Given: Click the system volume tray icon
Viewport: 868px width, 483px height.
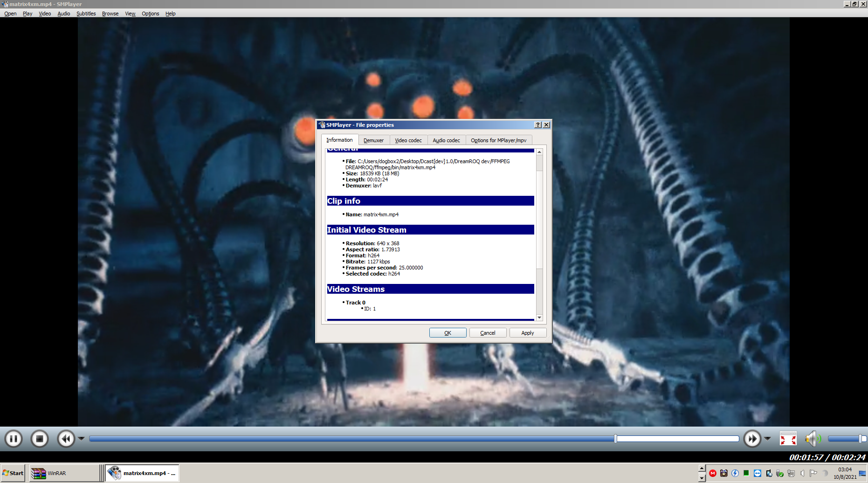Looking at the screenshot, I should tap(802, 473).
